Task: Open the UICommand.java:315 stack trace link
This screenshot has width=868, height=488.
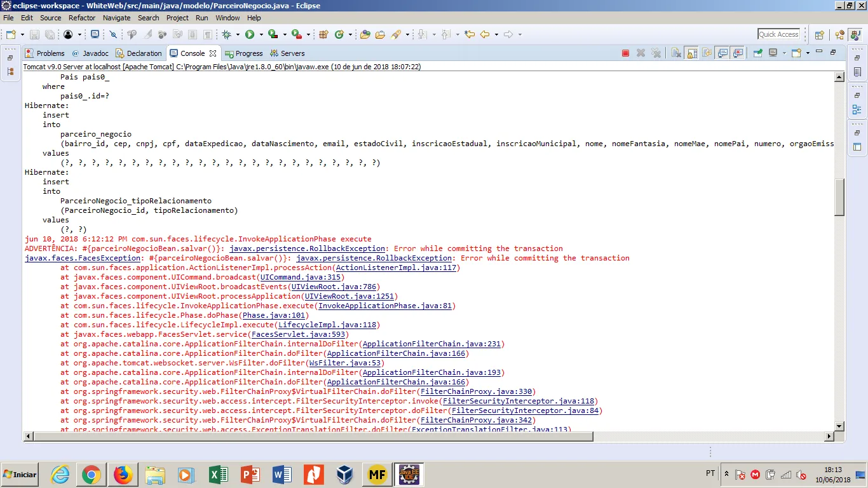Action: pos(300,277)
